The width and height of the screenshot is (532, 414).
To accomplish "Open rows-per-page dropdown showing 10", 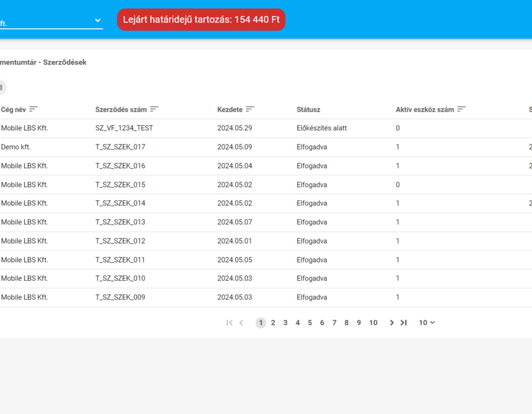I will point(427,323).
